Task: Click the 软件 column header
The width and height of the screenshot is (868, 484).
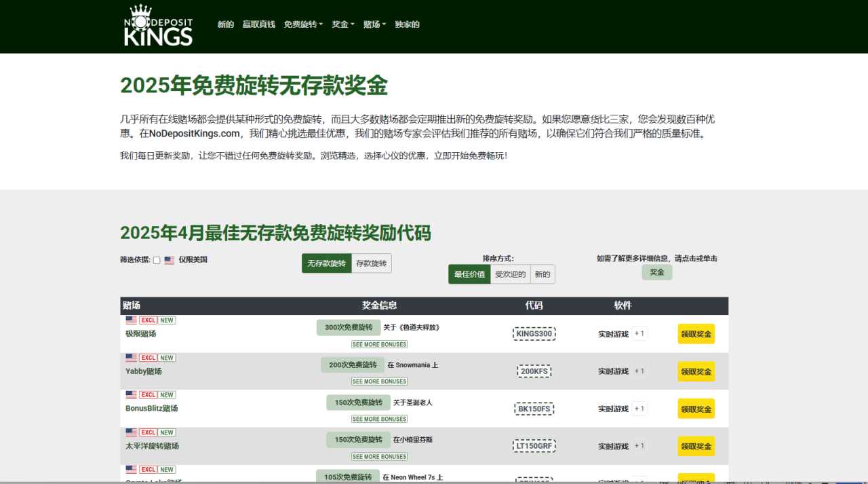Action: 623,305
